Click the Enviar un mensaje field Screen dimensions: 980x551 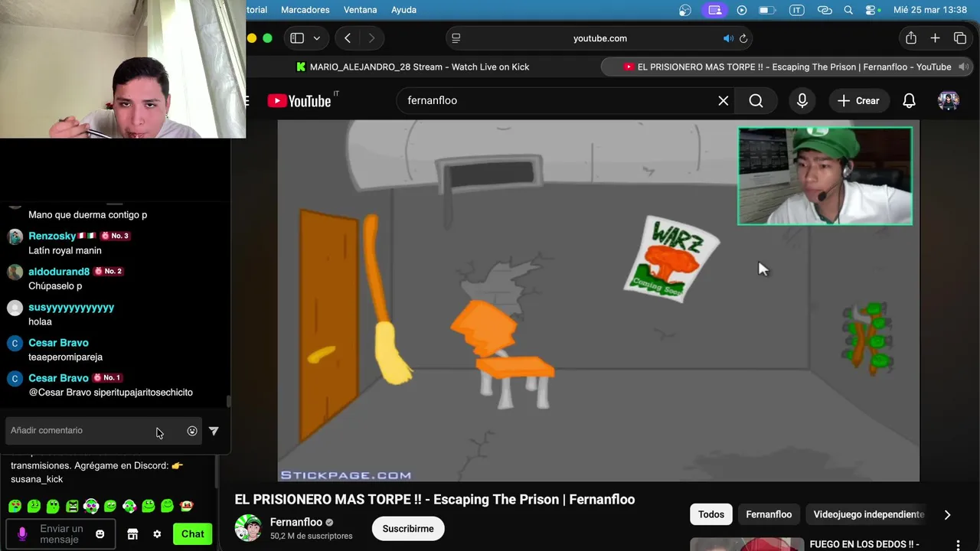[61, 534]
